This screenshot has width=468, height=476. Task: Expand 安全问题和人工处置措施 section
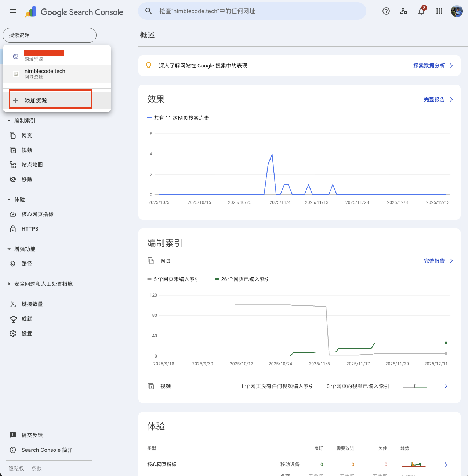click(9, 284)
